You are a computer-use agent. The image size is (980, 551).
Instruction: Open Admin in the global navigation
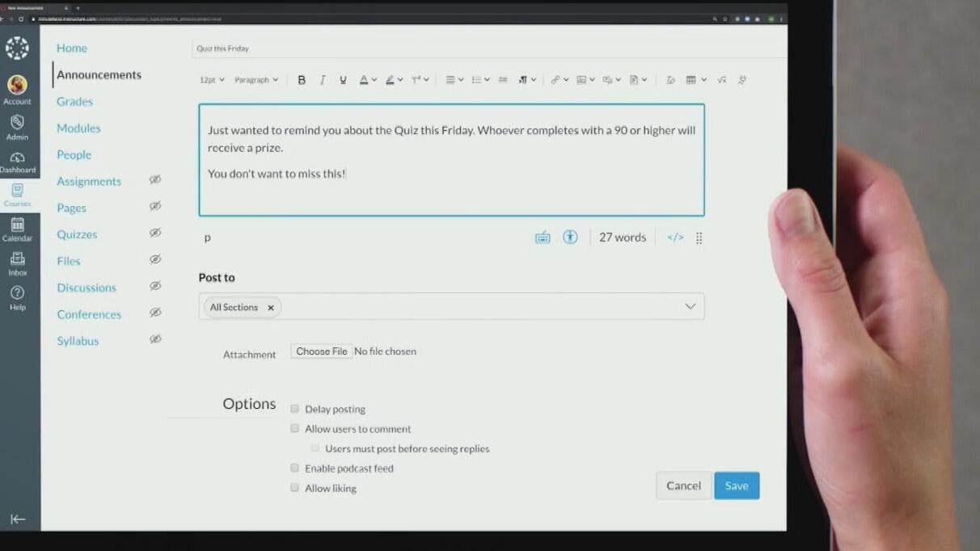point(17,127)
